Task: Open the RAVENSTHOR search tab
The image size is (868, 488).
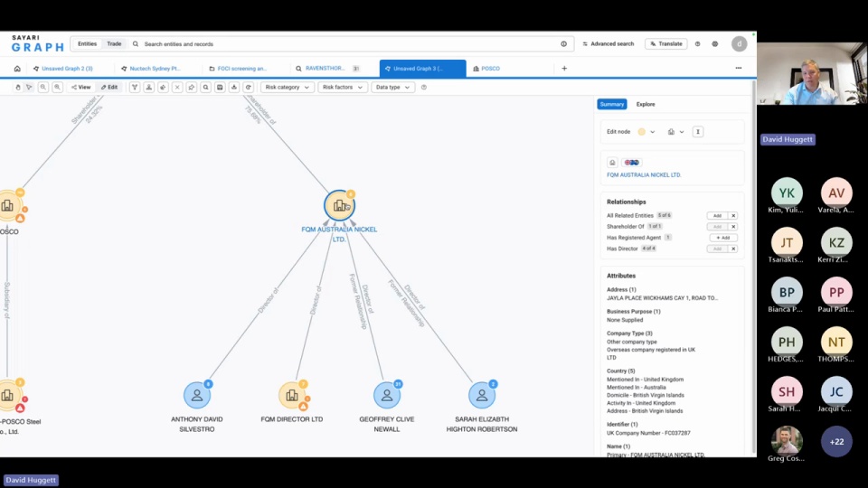Action: [329, 69]
